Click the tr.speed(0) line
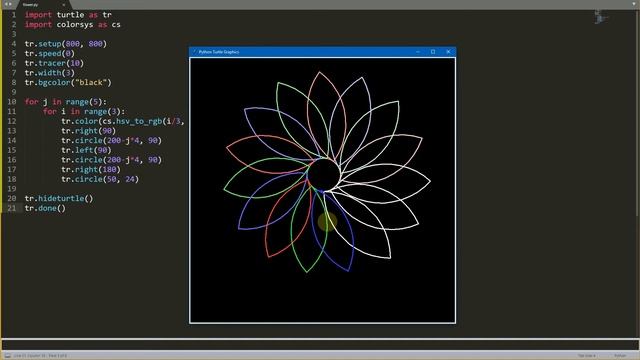 pyautogui.click(x=49, y=53)
